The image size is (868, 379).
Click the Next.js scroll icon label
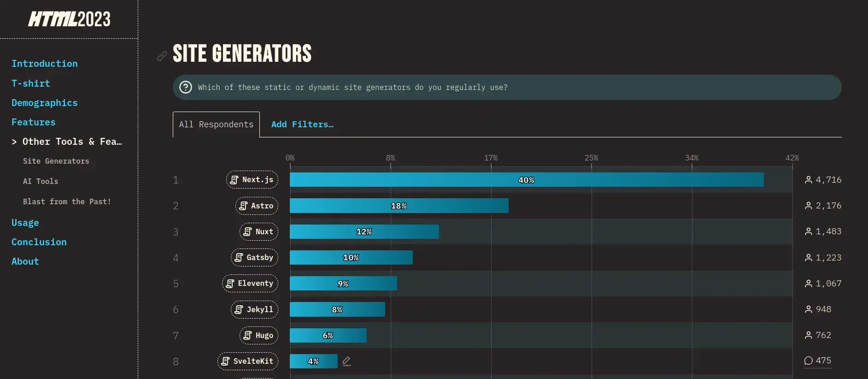pyautogui.click(x=234, y=180)
